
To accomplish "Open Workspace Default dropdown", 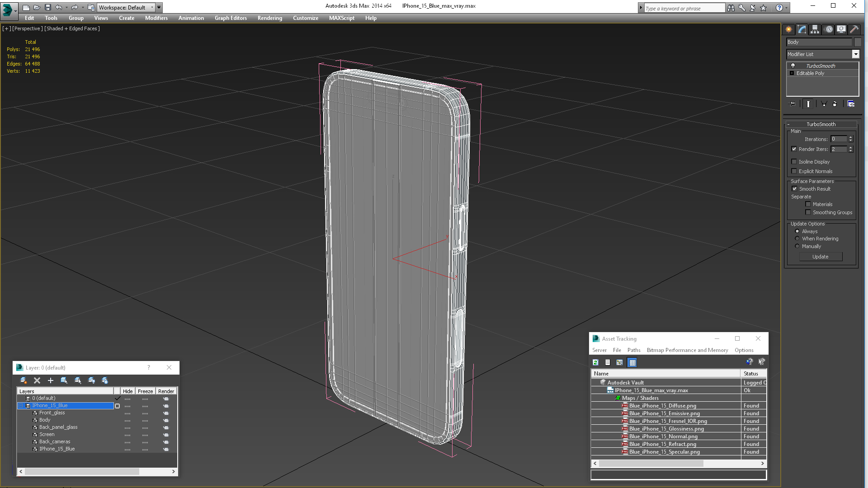I will 126,7.
